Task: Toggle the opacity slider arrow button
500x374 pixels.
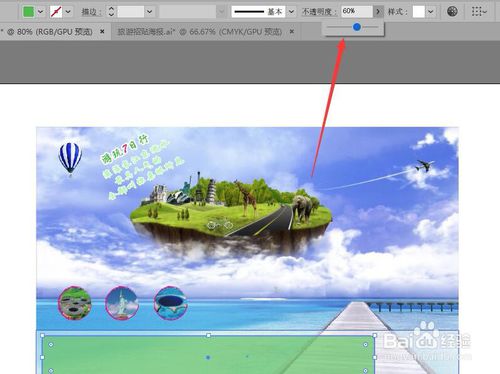Action: pos(378,12)
